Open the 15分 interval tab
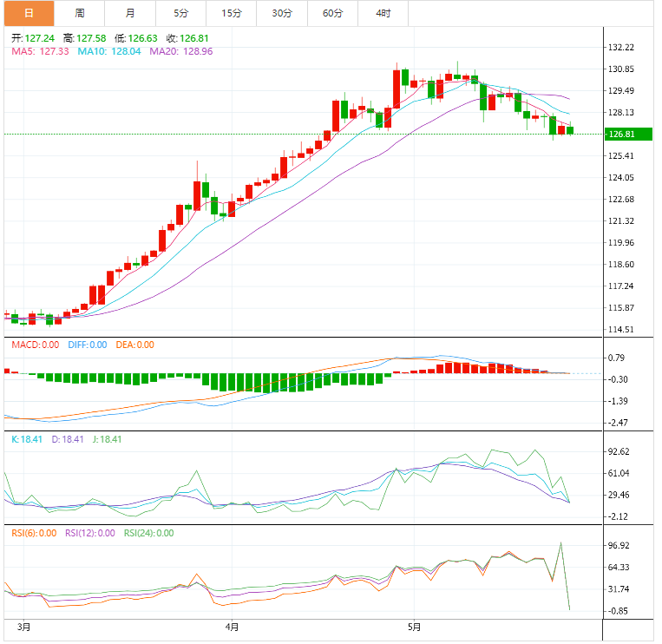 (232, 13)
